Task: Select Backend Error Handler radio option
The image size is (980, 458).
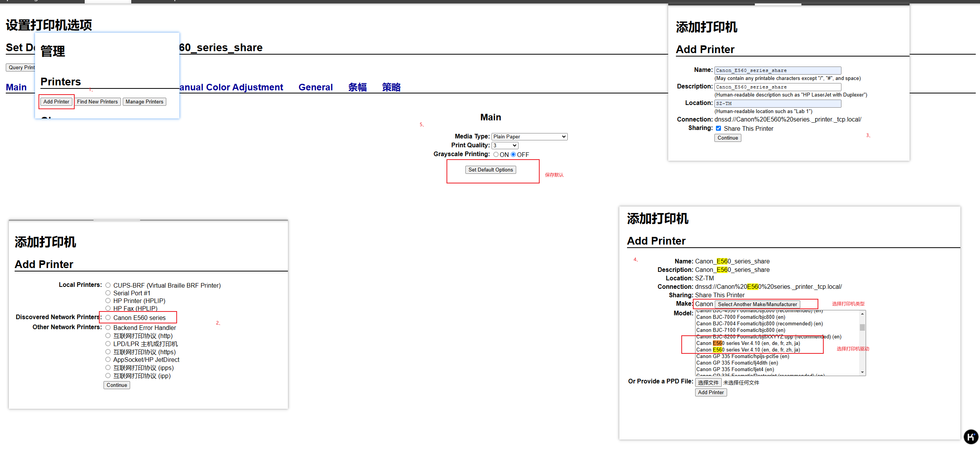Action: click(108, 328)
